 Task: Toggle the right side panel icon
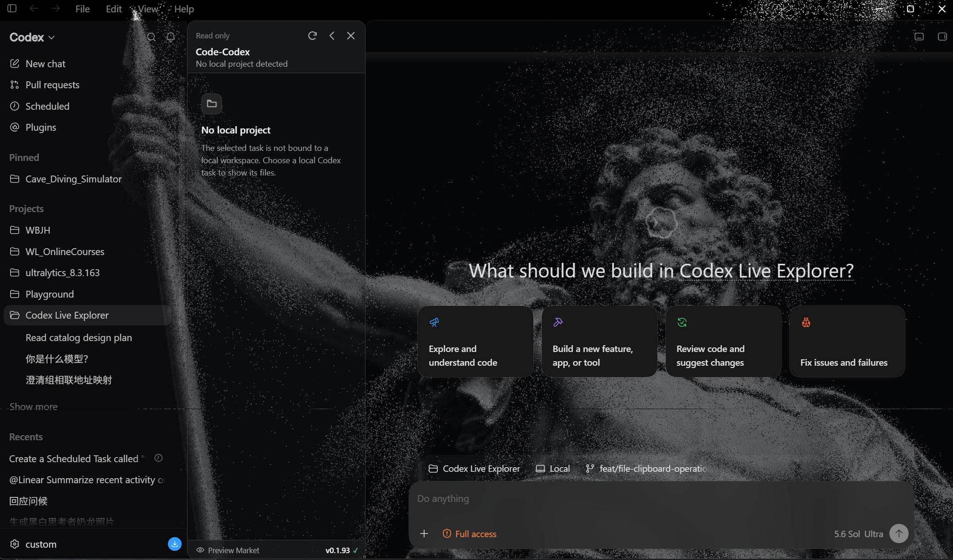pos(942,37)
